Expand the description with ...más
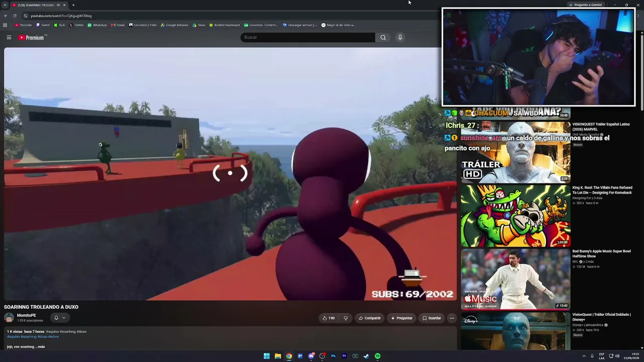The image size is (644, 362). pos(40,346)
